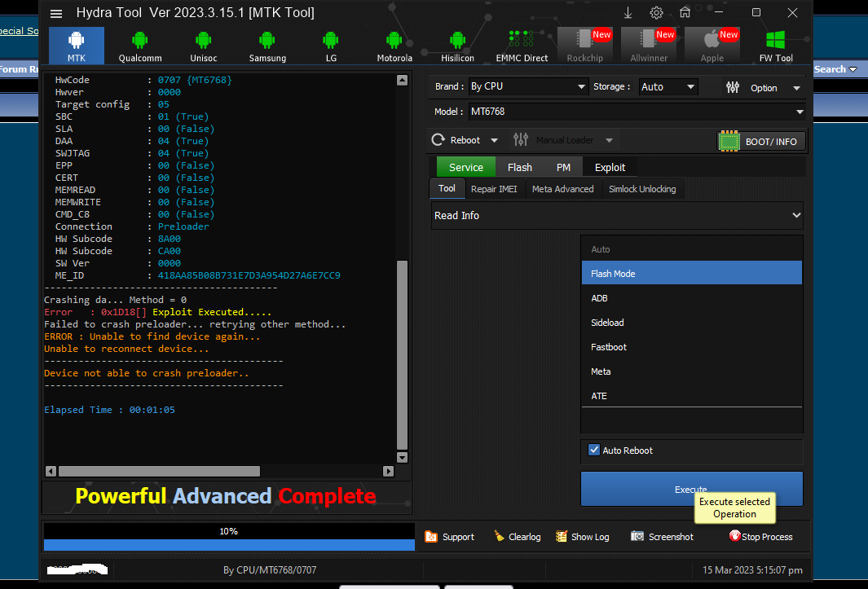Select the Rockchip module icon
The width and height of the screenshot is (868, 589).
tap(585, 46)
